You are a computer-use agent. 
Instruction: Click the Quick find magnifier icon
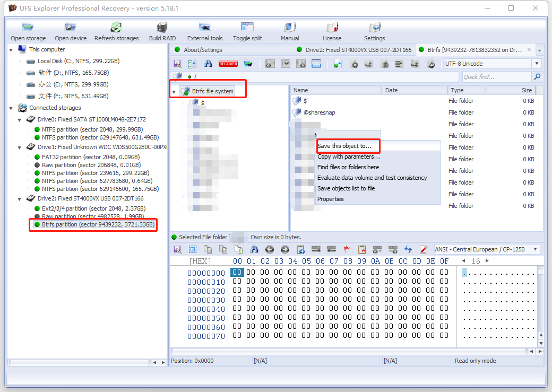pos(537,77)
